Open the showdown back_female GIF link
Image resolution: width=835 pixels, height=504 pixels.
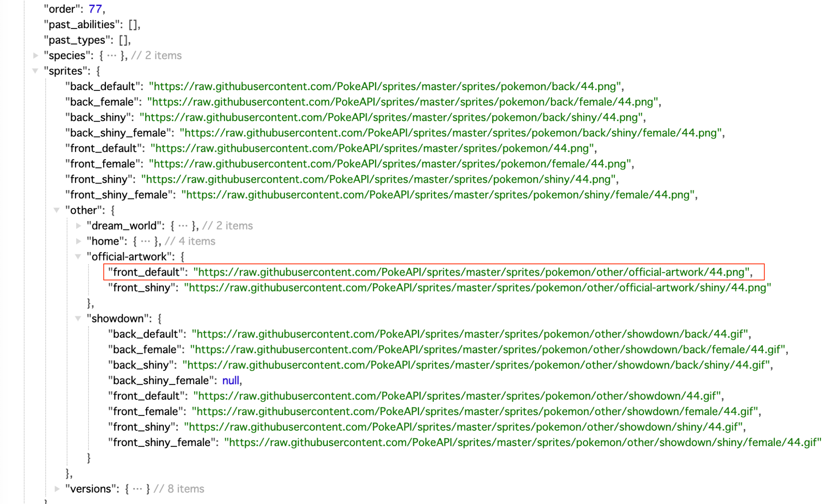pyautogui.click(x=487, y=349)
